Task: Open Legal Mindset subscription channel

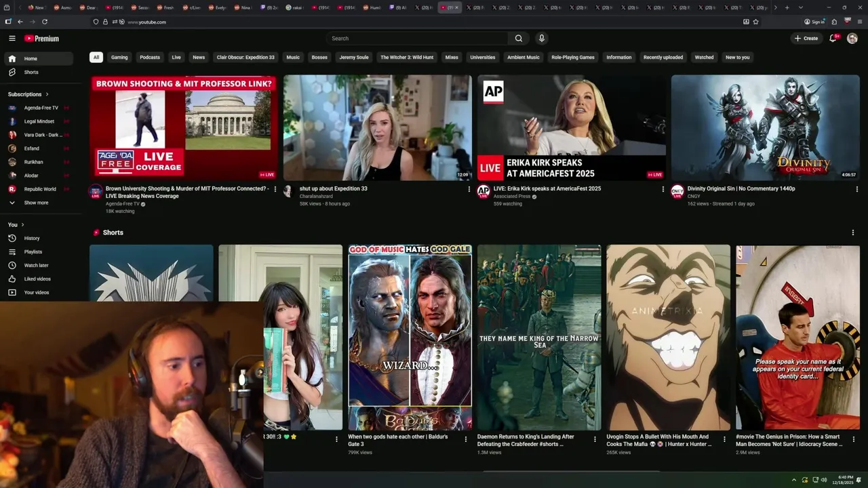Action: tap(39, 121)
